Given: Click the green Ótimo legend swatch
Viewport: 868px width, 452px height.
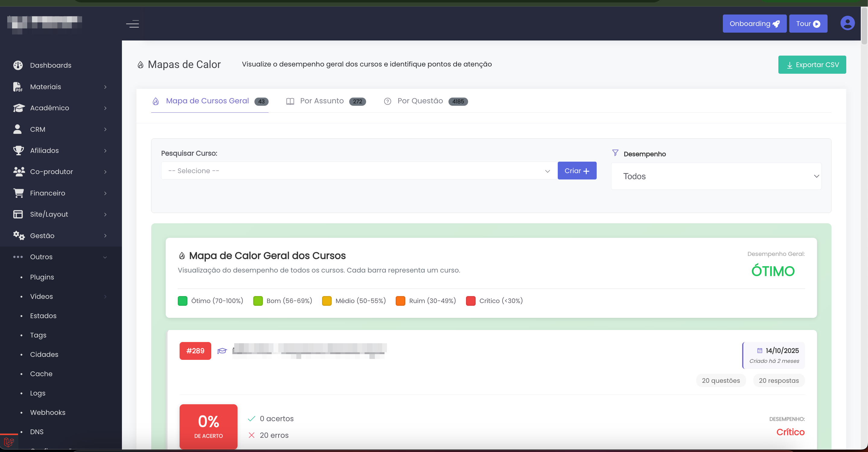Looking at the screenshot, I should (182, 301).
